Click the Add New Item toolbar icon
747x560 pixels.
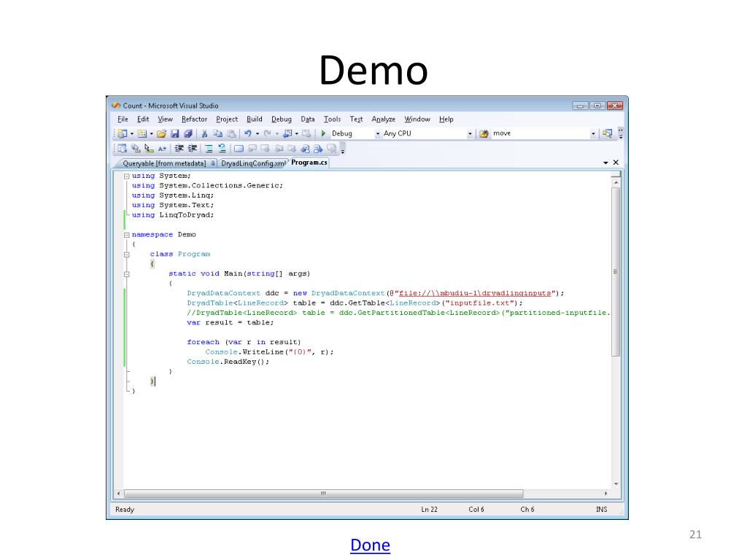[x=142, y=134]
